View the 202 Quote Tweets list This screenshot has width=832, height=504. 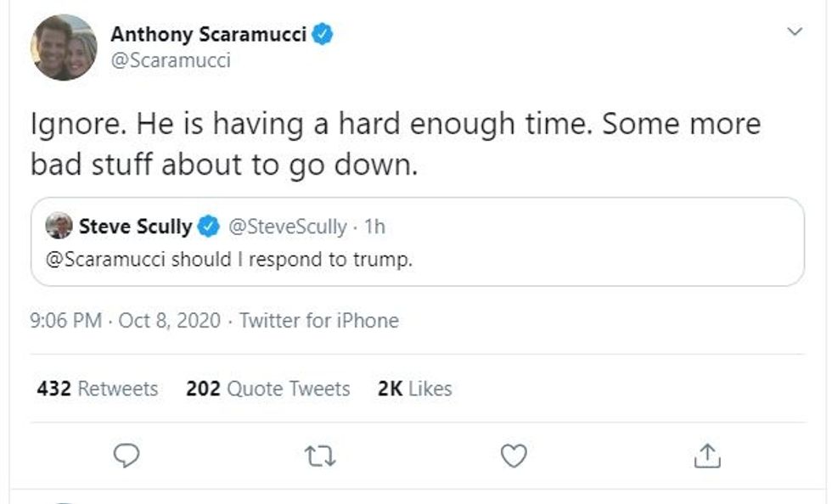(x=267, y=389)
